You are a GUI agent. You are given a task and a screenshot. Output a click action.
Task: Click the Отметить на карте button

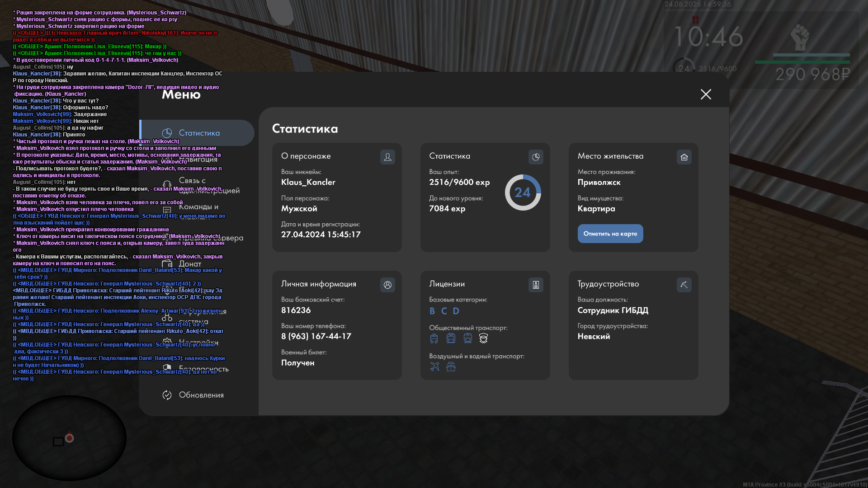pos(610,234)
